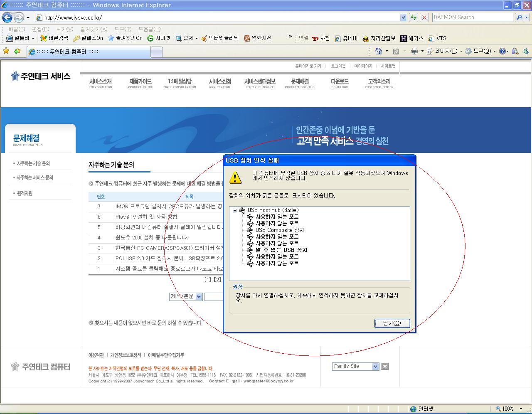Open the 도구(O) toolbar dropdown
Viewport: 532px width, 414px height.
click(x=480, y=51)
